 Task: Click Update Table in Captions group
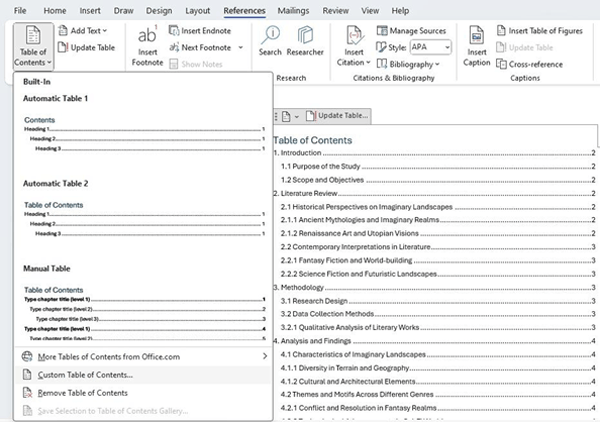525,47
